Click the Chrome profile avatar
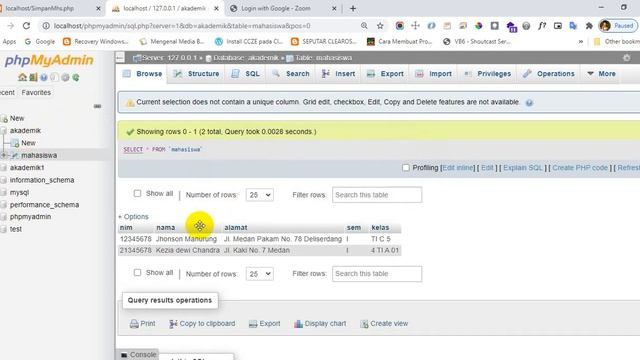The image size is (640, 360). [605, 26]
